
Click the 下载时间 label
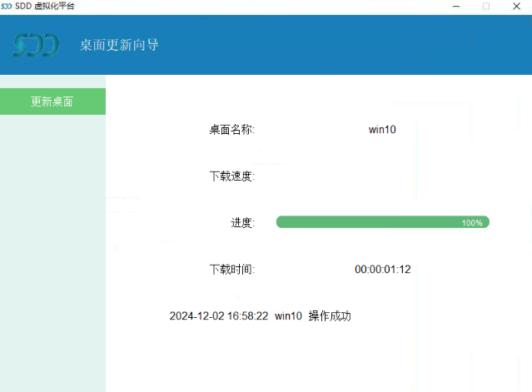click(231, 270)
